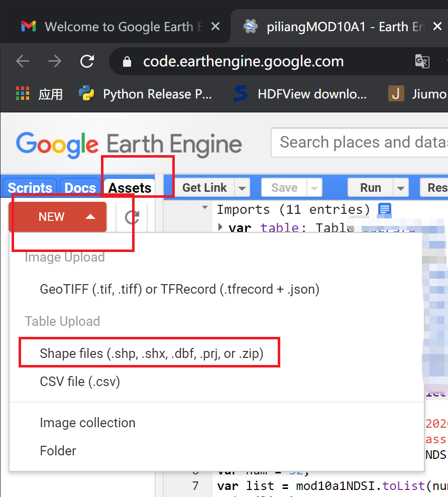This screenshot has height=497, width=448.
Task: Expand the var table import entry
Action: click(x=220, y=227)
